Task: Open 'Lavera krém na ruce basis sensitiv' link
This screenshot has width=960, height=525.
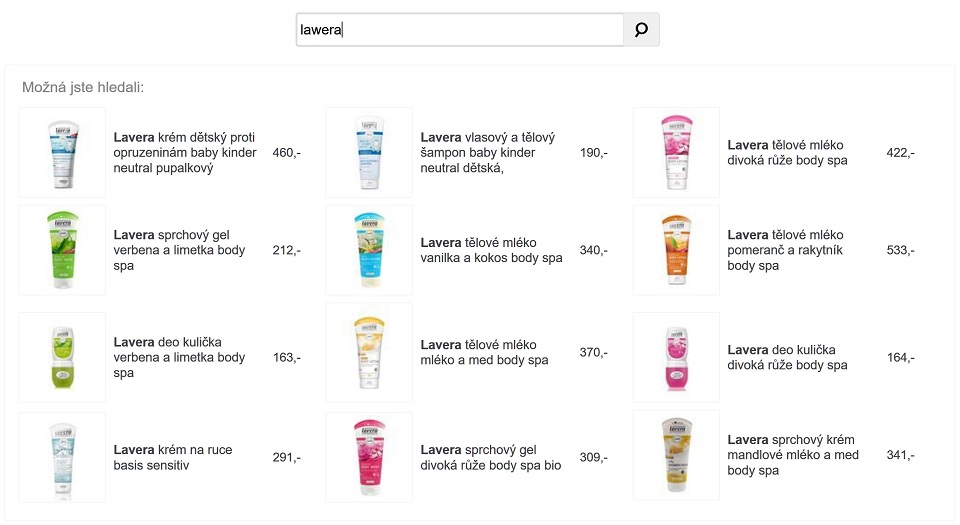Action: (x=173, y=457)
